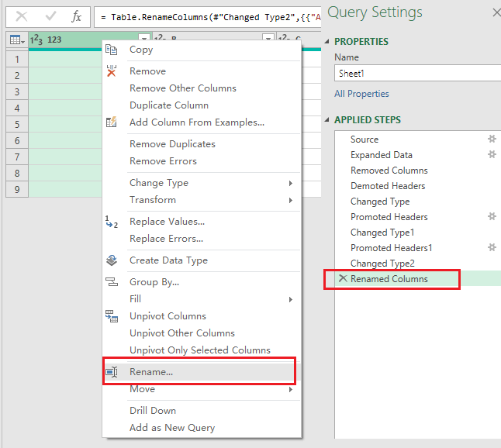Click the red X Remove icon
The height and width of the screenshot is (448, 501).
[111, 71]
